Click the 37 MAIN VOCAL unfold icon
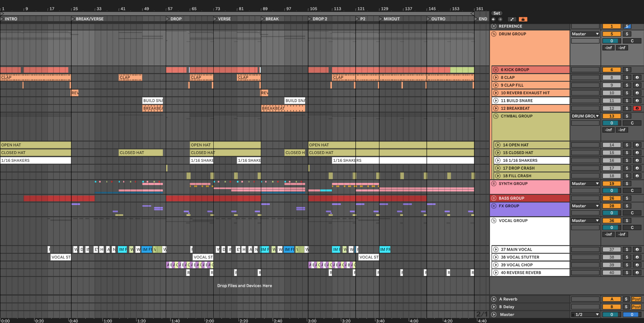644x323 pixels. [496, 249]
